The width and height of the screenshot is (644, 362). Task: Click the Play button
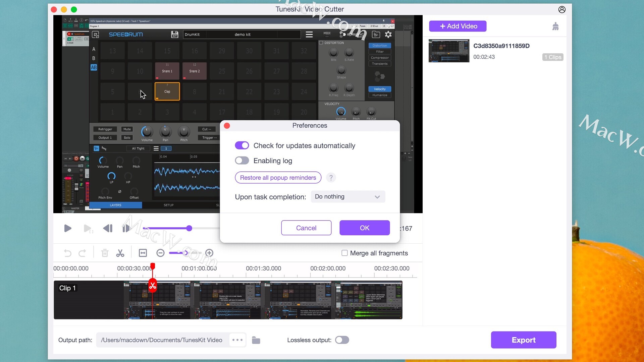[67, 229]
